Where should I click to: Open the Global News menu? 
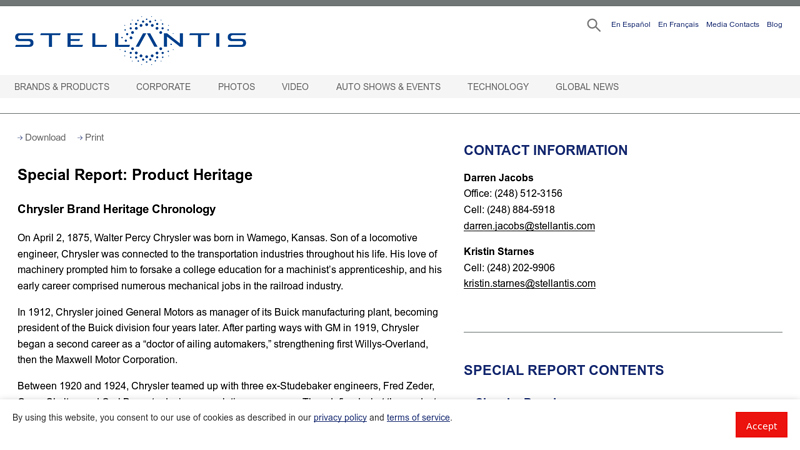coord(587,87)
